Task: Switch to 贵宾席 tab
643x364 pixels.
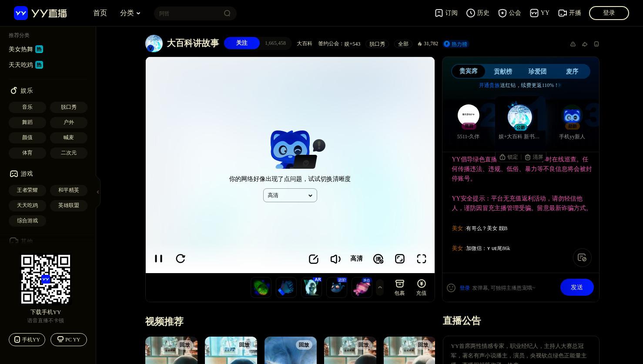Action: point(469,71)
